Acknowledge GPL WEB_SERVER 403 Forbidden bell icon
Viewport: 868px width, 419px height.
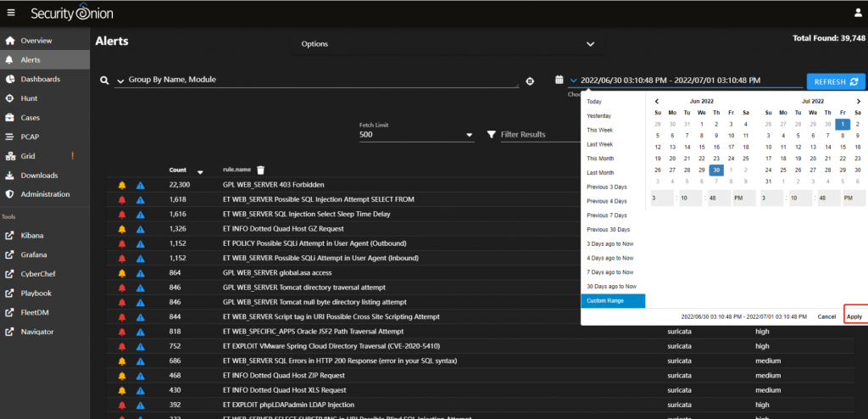(x=122, y=185)
